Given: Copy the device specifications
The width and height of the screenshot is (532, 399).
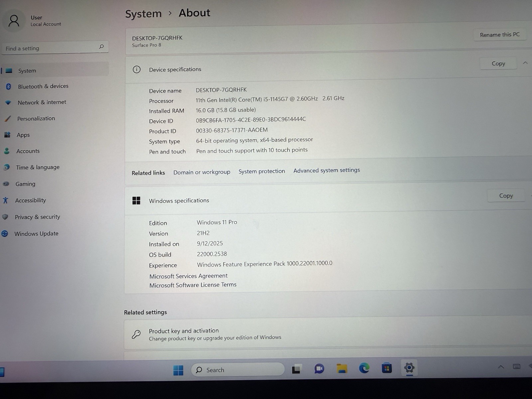Looking at the screenshot, I should (498, 64).
